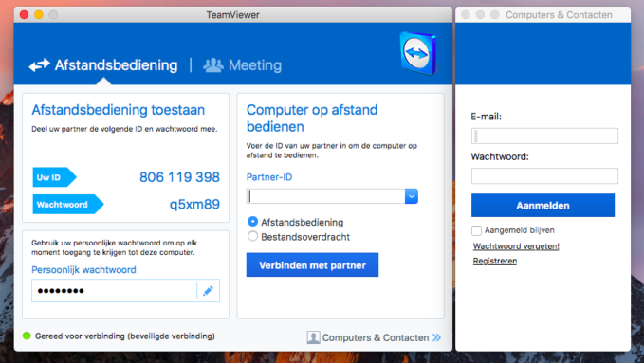Click Verbinden met partner button

(312, 264)
